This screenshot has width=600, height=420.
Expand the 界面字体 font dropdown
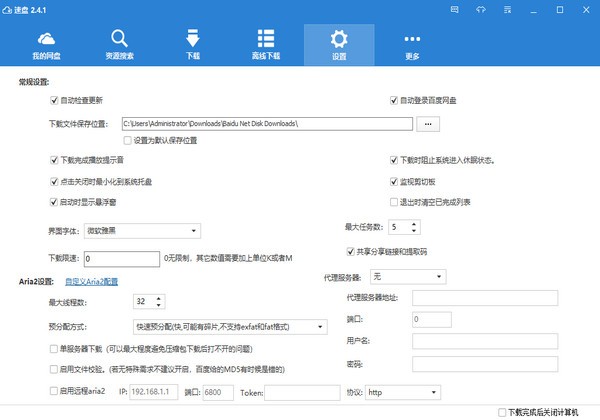pyautogui.click(x=144, y=232)
